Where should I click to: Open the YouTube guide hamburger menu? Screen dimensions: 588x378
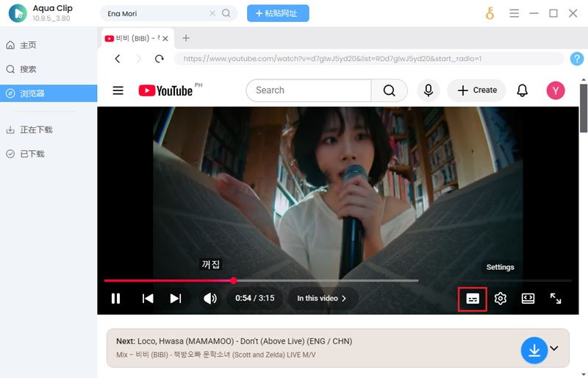[118, 90]
